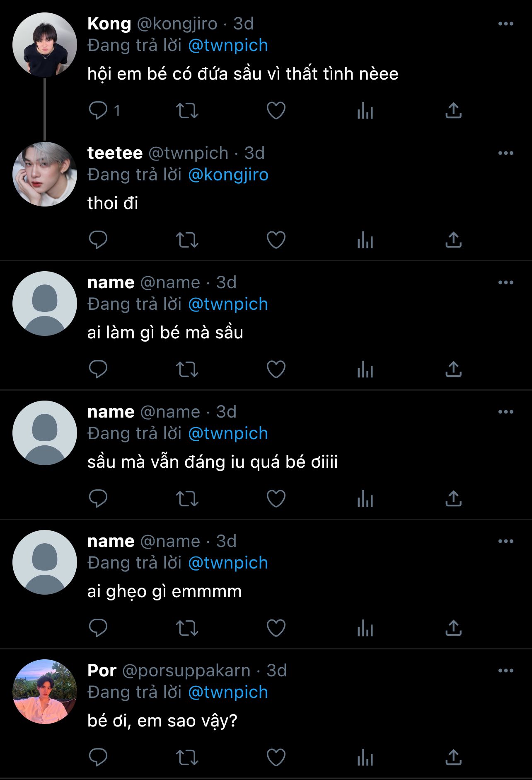Like Por's "bé ơi, em sao vậy?" tweet
532x780 pixels.
tap(276, 758)
